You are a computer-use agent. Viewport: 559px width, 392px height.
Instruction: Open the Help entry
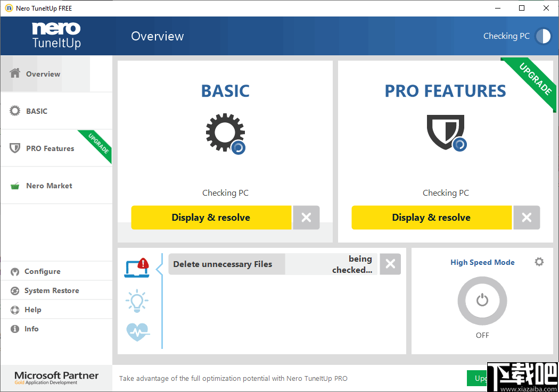pyautogui.click(x=56, y=310)
